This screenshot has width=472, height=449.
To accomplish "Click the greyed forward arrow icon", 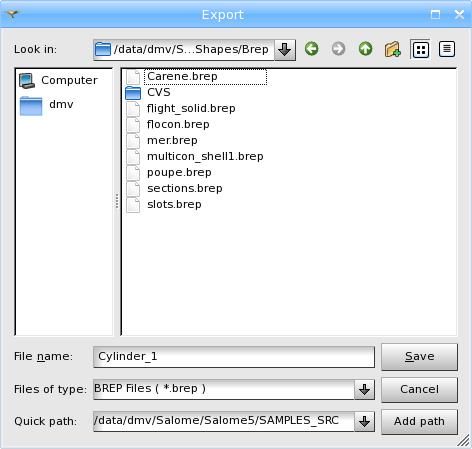I will (x=338, y=49).
